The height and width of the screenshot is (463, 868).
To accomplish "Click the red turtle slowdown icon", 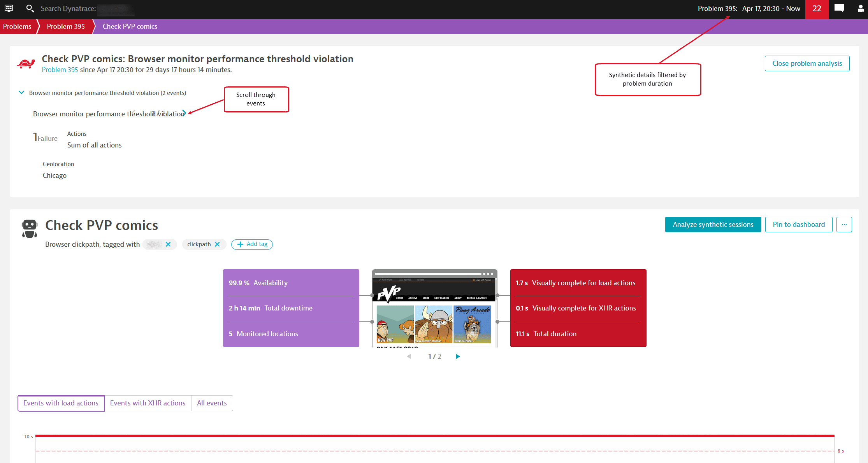I will tap(26, 63).
